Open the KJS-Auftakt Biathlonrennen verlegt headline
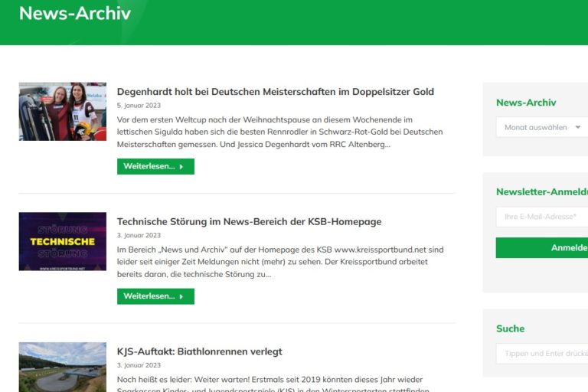This screenshot has width=588, height=392. click(200, 352)
